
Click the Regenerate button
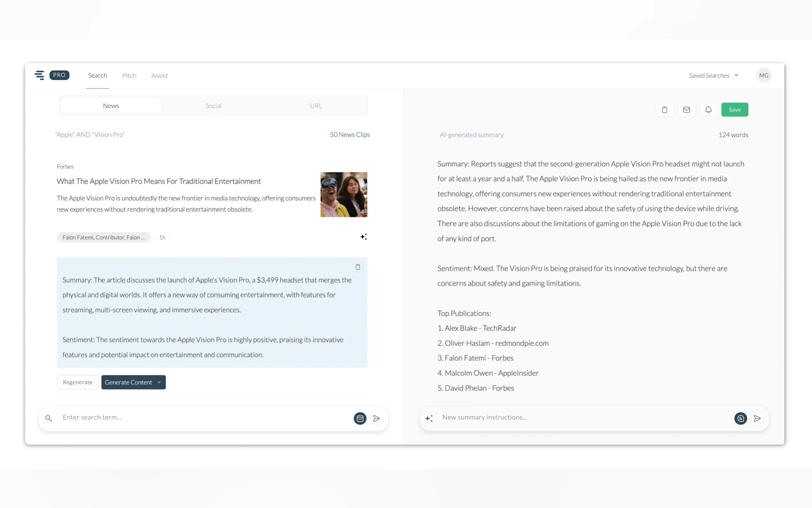point(78,382)
